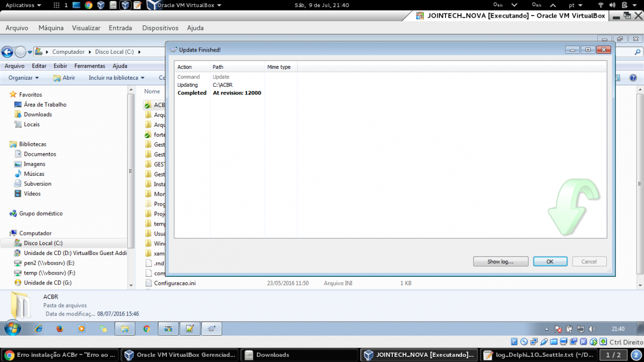Image resolution: width=644 pixels, height=362 pixels.
Task: Open Explorer Editar menu
Action: (39, 66)
